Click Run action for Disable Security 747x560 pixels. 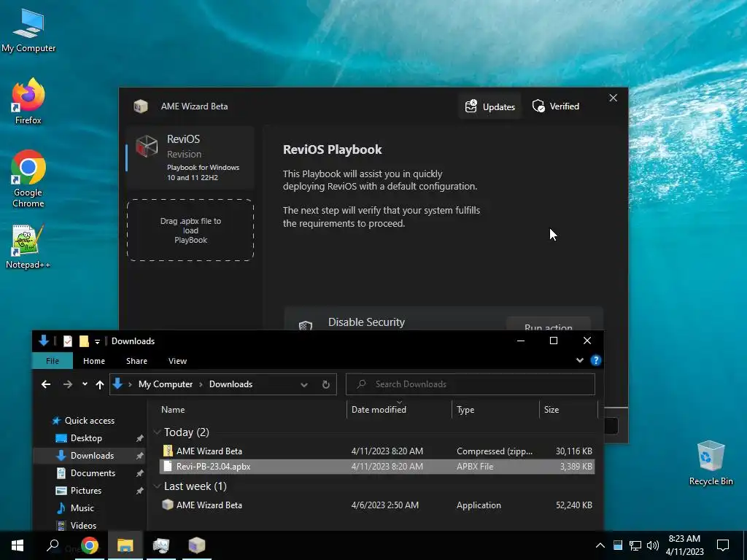[549, 324]
